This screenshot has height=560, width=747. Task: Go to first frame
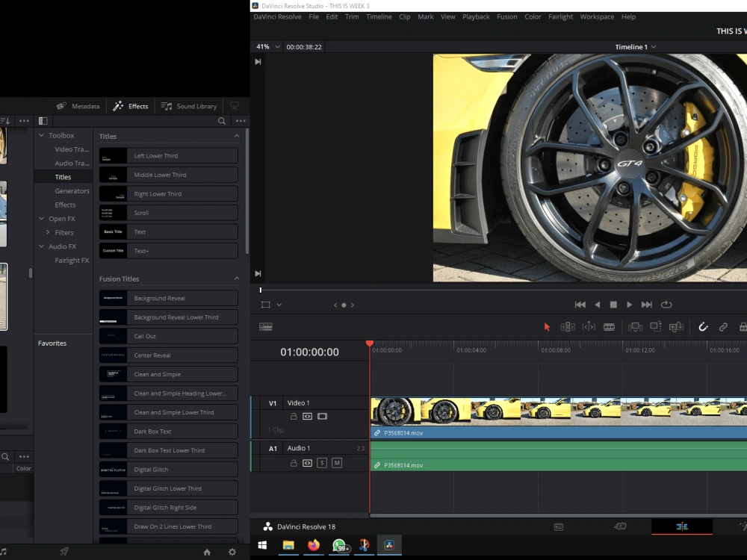point(580,305)
